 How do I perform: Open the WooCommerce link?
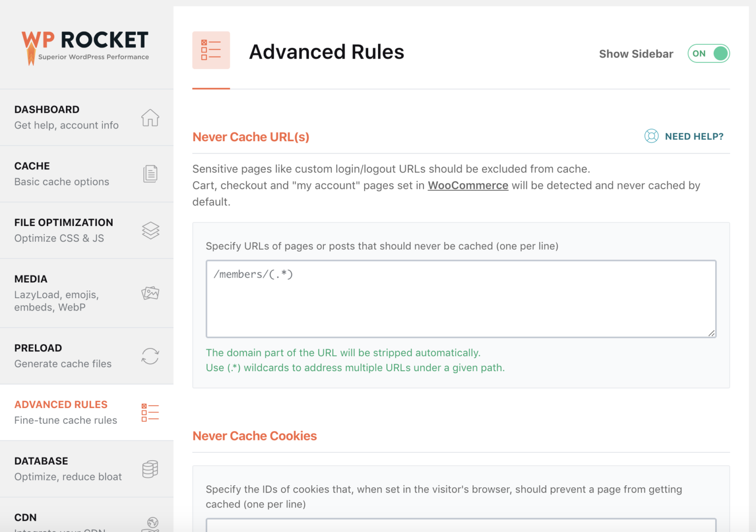(468, 186)
